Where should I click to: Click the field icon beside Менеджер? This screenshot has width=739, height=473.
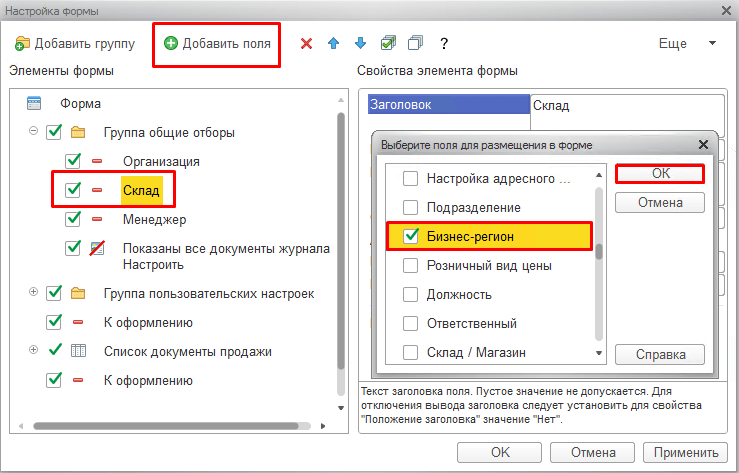[x=97, y=219]
